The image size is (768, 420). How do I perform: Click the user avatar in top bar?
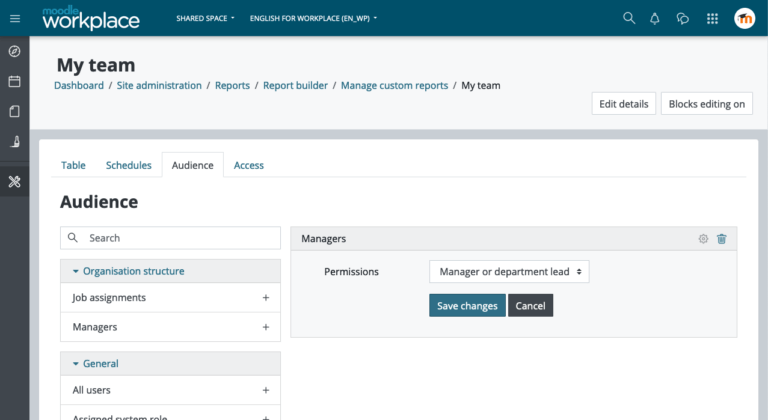(744, 18)
